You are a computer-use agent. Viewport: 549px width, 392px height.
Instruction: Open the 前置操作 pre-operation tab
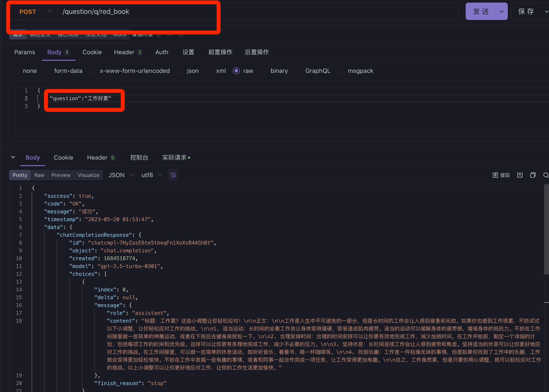220,52
